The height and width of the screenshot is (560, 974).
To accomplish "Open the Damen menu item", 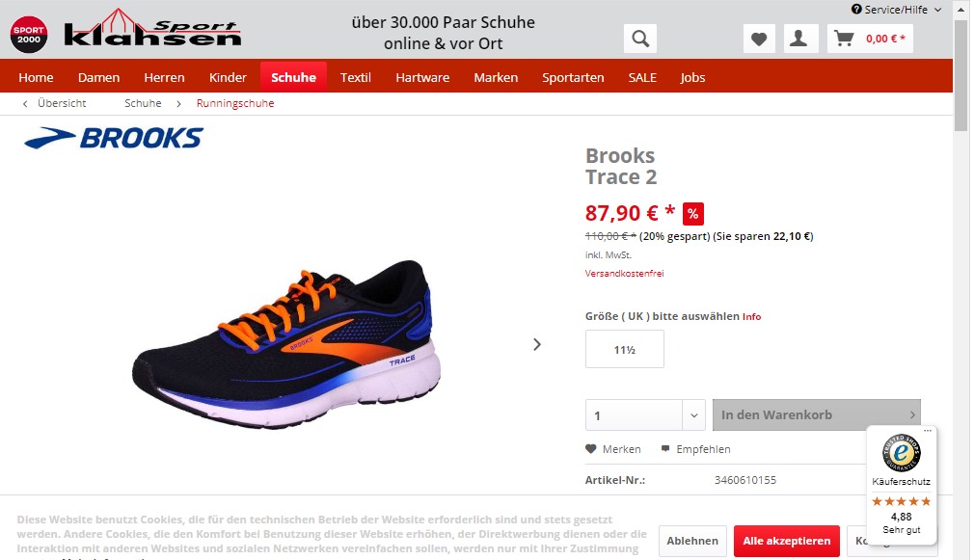I will click(98, 78).
